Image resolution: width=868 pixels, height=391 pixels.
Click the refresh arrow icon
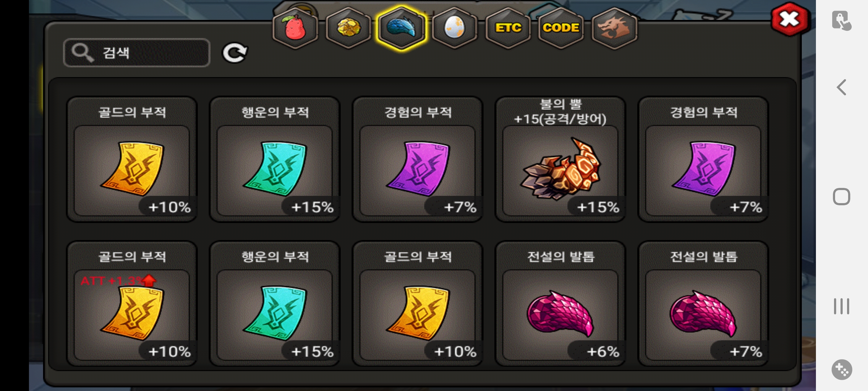pos(235,53)
